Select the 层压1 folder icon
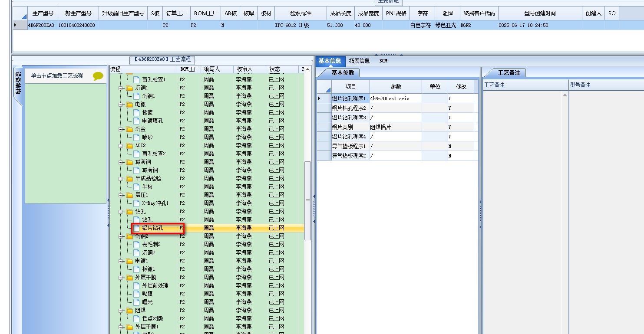Viewport: 644px width, 334px height. (129, 195)
